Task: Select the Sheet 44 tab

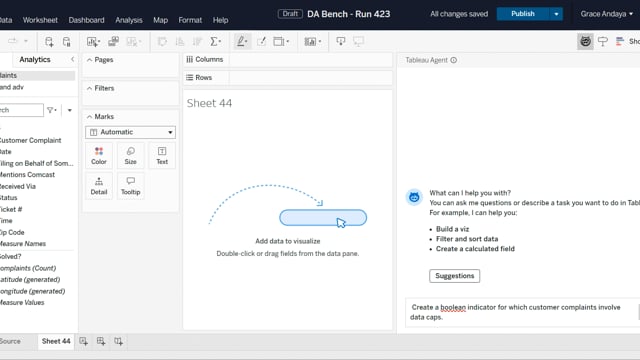Action: [56, 341]
